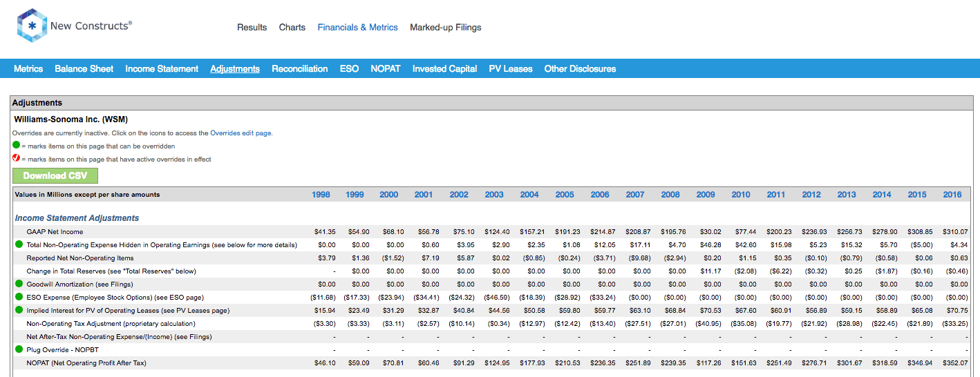Click the 2001 year column header
Screen dimensions: 980x377
coord(424,195)
